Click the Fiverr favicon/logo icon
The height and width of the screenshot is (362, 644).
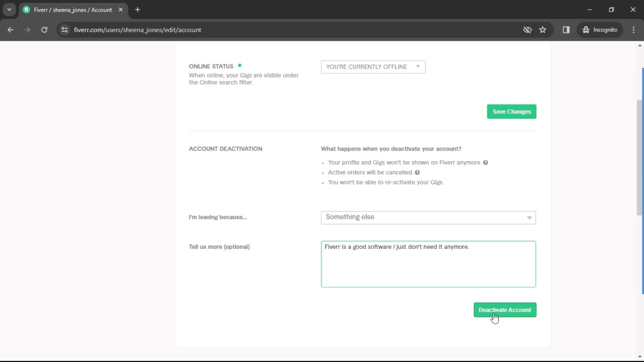26,10
